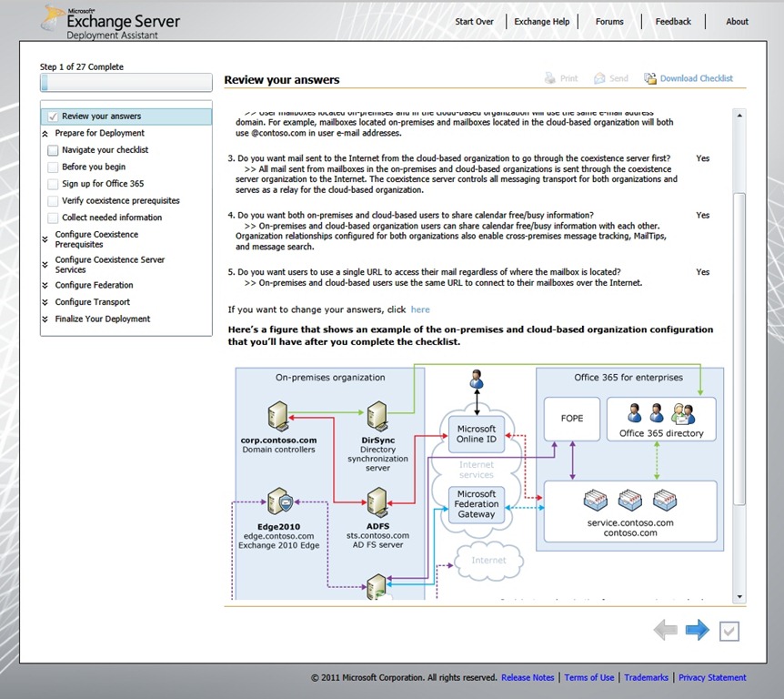Check the Sign up for Office 365 box

pos(53,184)
